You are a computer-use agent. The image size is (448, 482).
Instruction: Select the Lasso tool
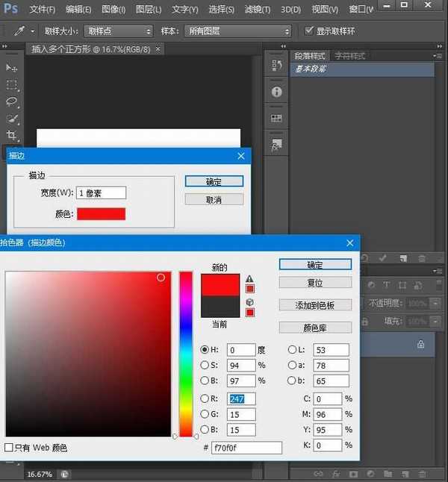pyautogui.click(x=12, y=102)
